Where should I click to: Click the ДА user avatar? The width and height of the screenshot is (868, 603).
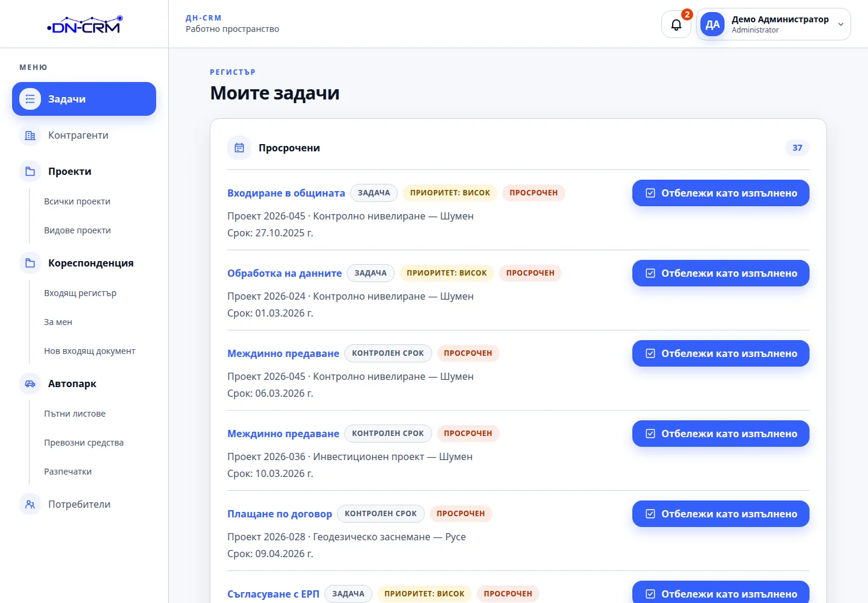coord(712,25)
